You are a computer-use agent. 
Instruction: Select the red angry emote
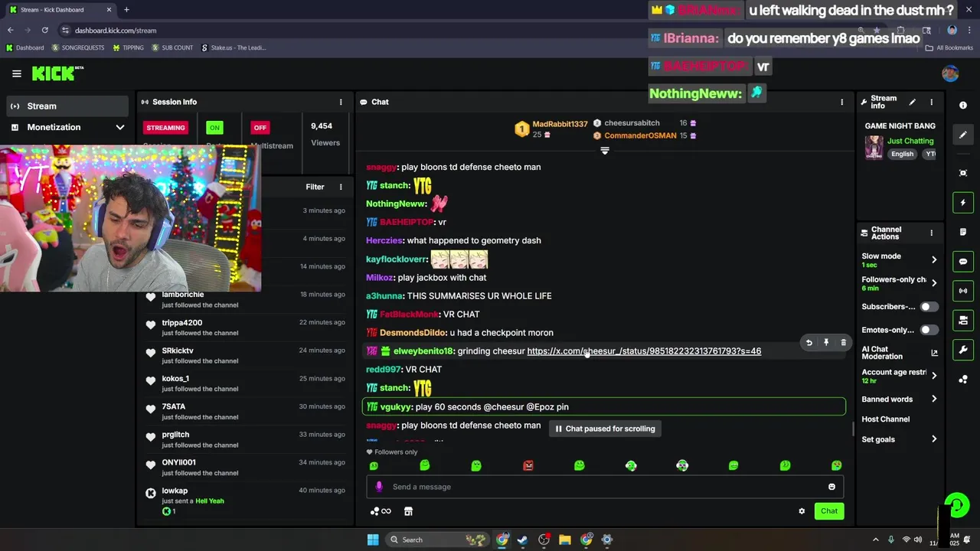pyautogui.click(x=528, y=465)
